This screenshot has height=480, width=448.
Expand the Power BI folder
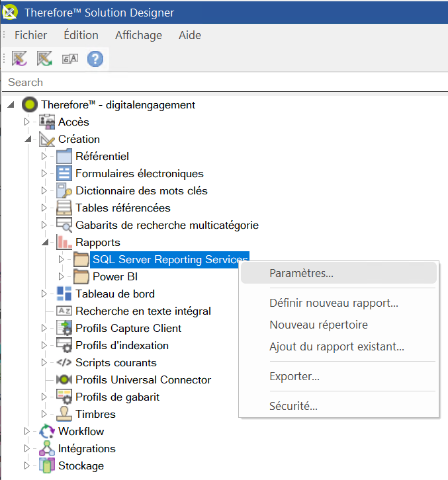pos(62,276)
